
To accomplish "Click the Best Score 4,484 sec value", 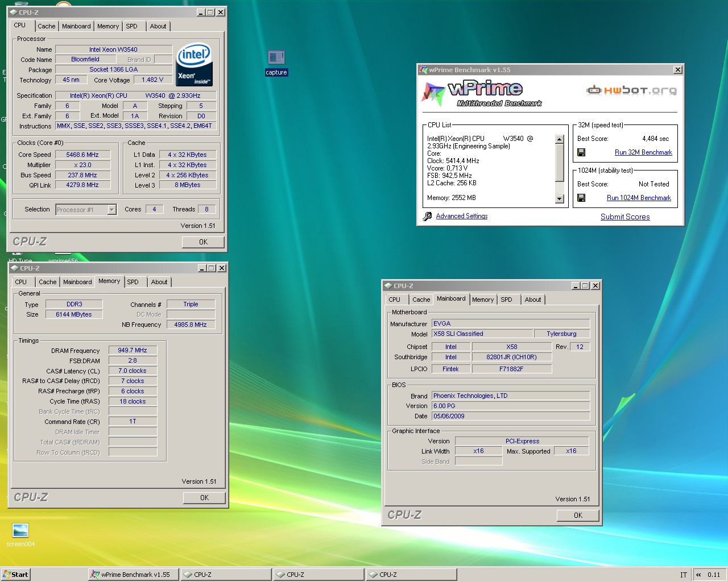I will tap(656, 139).
